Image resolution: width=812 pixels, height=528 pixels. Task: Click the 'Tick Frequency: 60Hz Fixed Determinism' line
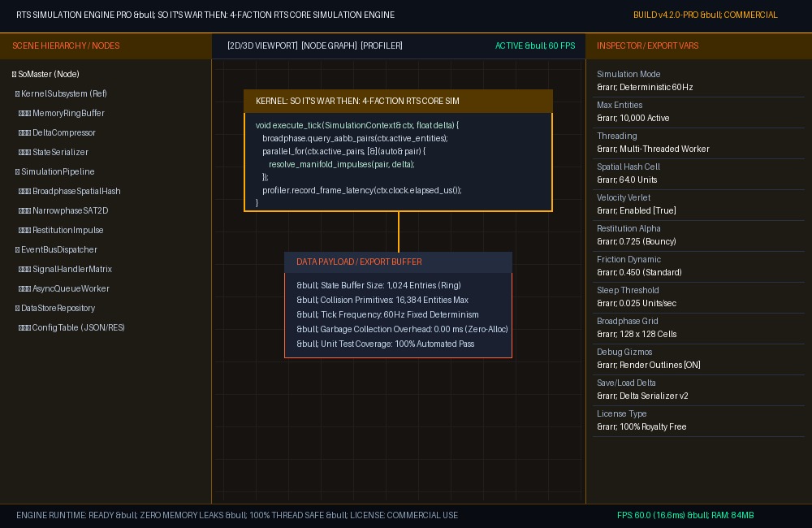click(387, 314)
